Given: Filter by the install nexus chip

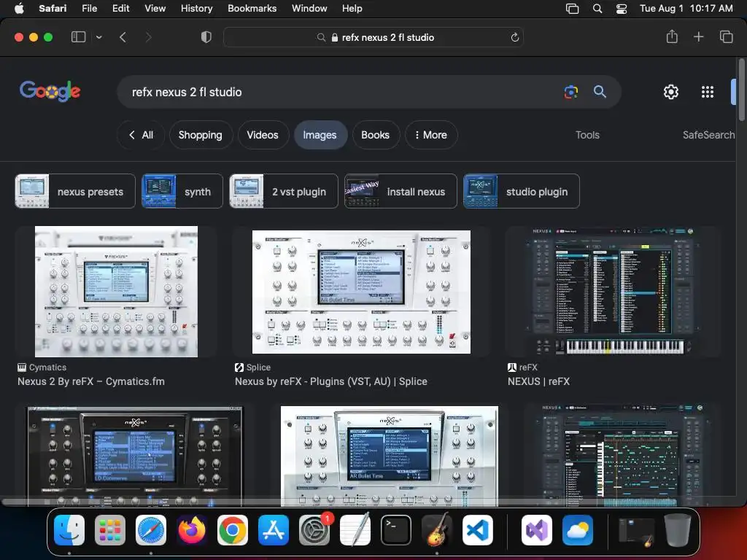Looking at the screenshot, I should (400, 192).
